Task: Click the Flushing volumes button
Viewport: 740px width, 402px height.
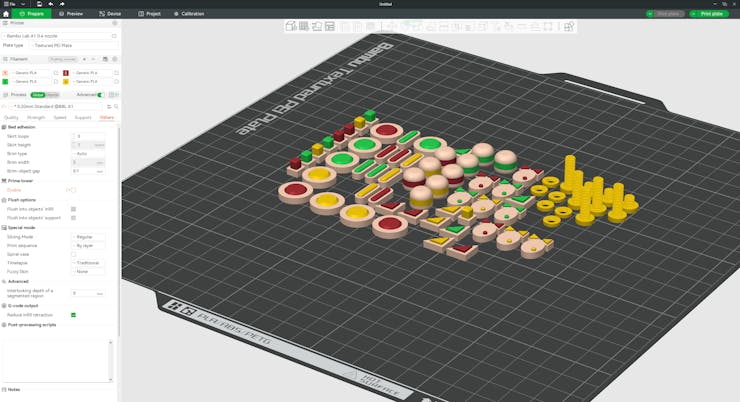Action: [63, 59]
